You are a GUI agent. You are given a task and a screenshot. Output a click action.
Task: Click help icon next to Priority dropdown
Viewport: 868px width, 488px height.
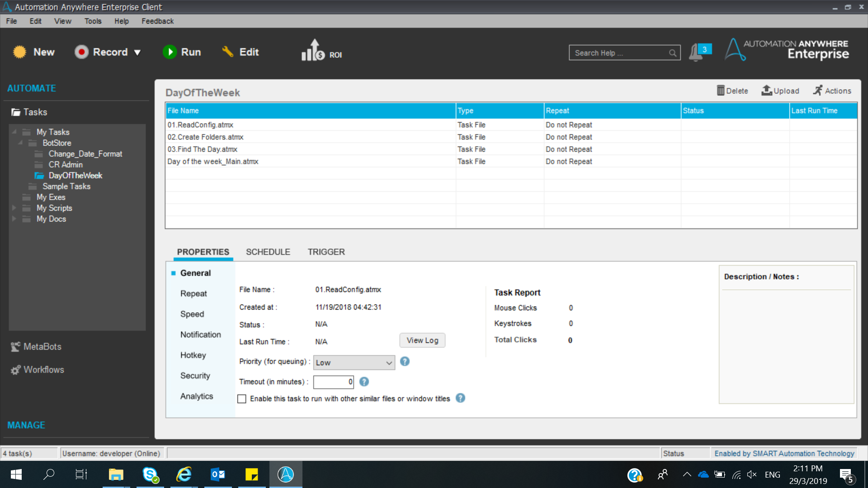tap(405, 361)
